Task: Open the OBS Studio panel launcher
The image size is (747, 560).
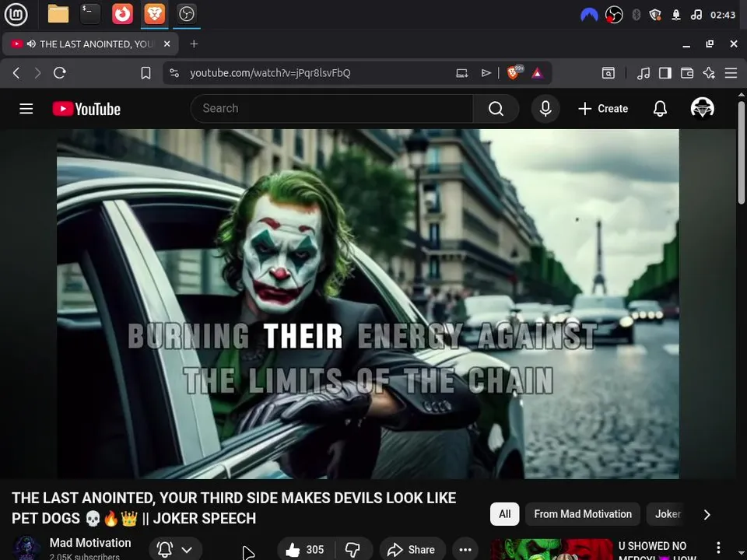Action: (186, 14)
